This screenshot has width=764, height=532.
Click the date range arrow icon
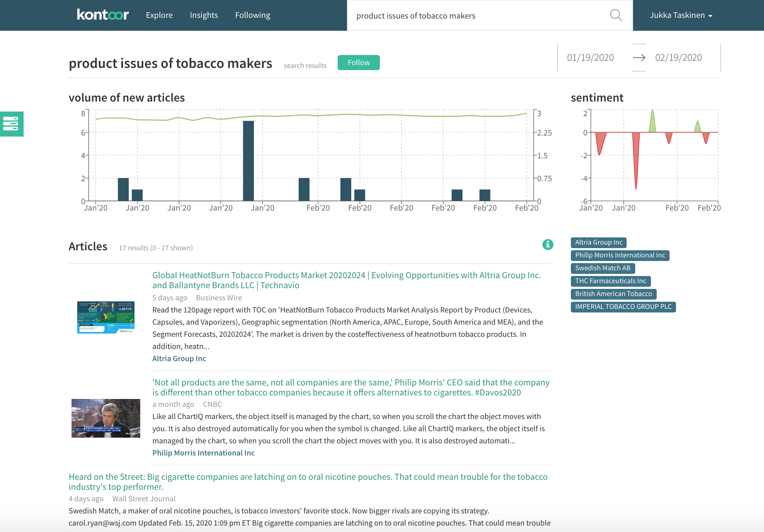pos(639,58)
